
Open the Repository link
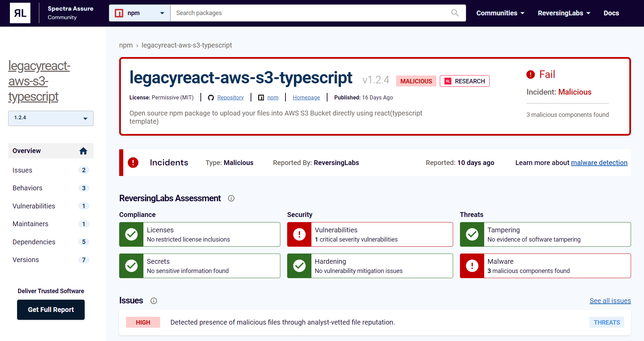230,98
